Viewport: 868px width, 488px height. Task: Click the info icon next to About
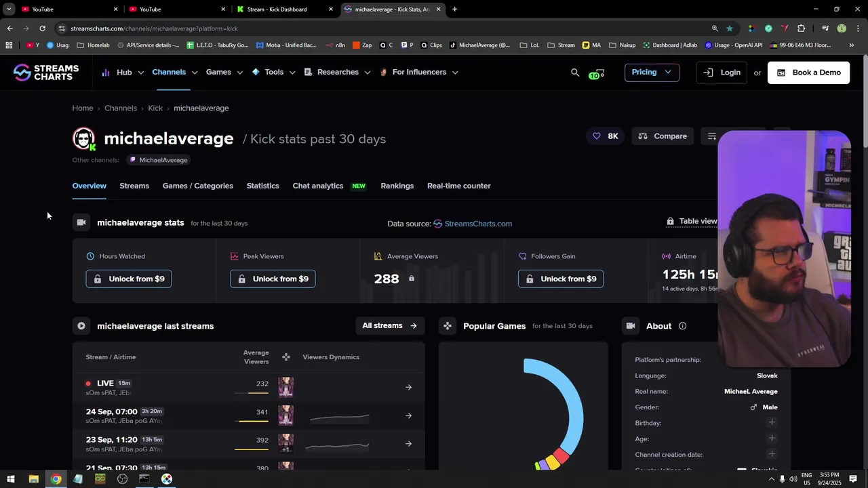(682, 326)
